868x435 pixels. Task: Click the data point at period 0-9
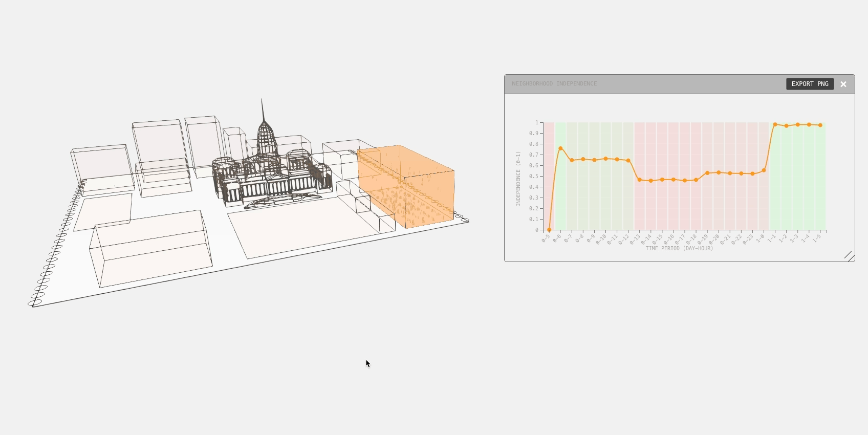594,160
